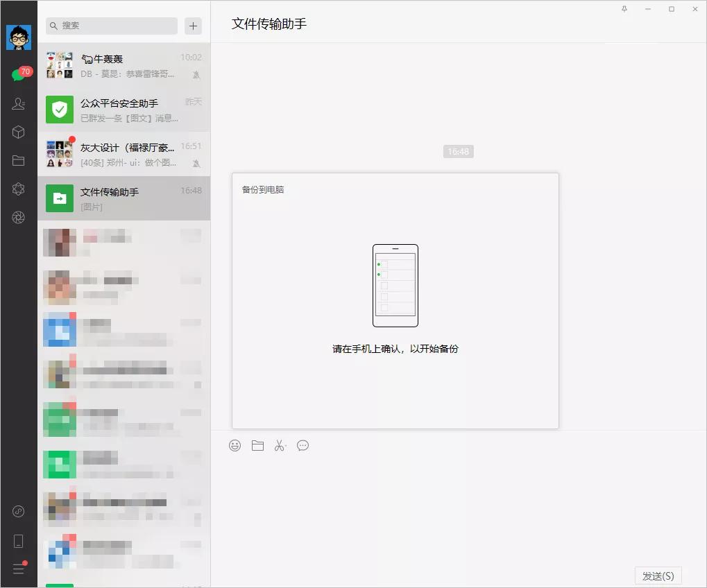Toggle the pin to keep chat on top
707x588 pixels.
(x=624, y=9)
